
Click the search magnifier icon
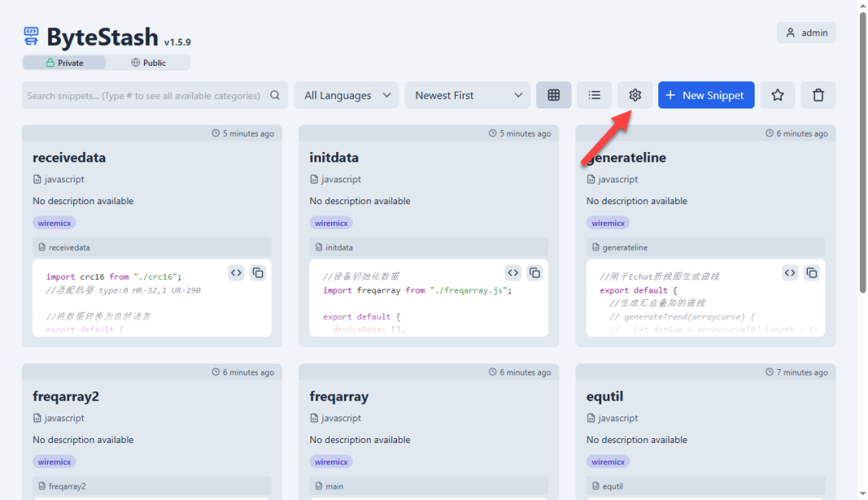click(275, 95)
